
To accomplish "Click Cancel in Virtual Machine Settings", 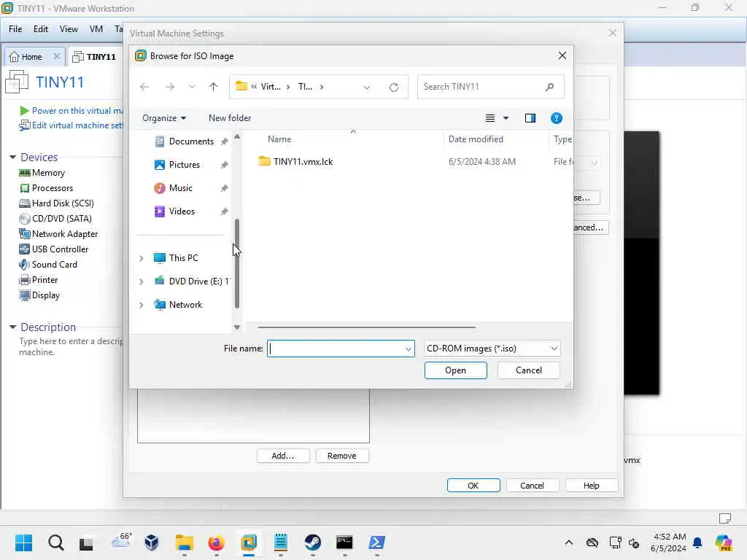I will click(x=532, y=486).
